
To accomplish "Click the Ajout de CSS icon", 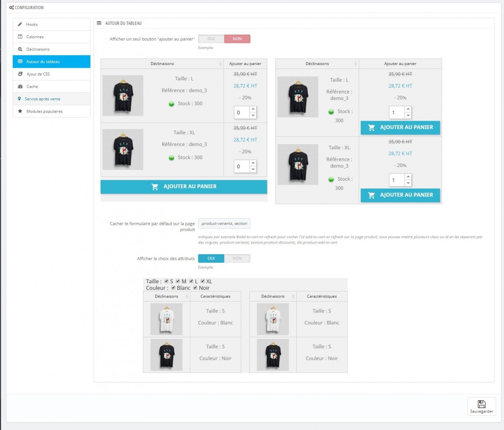I will [20, 74].
